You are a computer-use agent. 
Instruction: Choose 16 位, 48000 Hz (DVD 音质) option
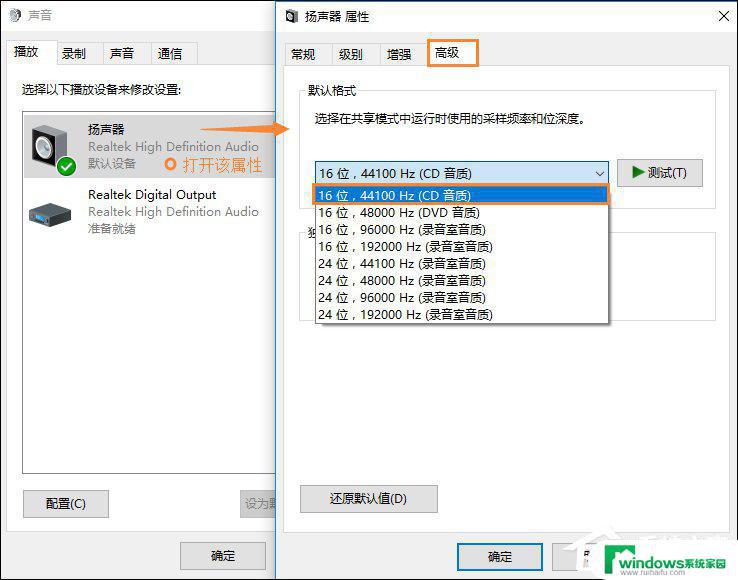461,213
